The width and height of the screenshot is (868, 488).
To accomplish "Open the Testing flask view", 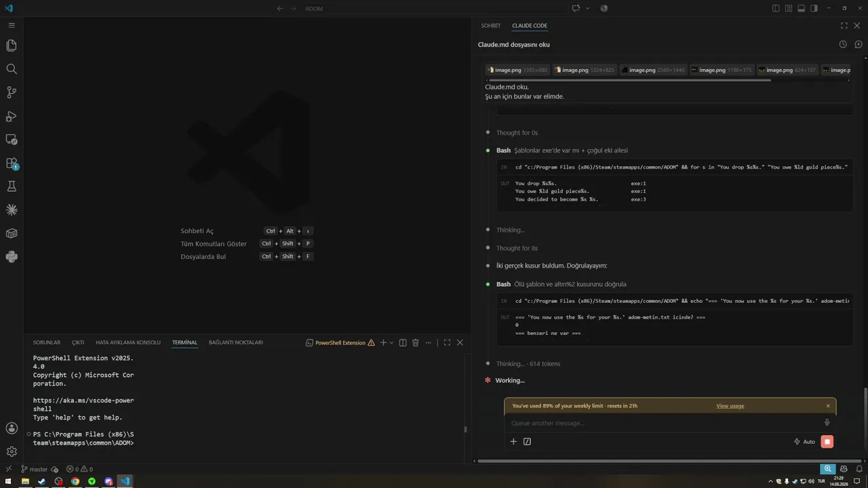I will 12,186.
